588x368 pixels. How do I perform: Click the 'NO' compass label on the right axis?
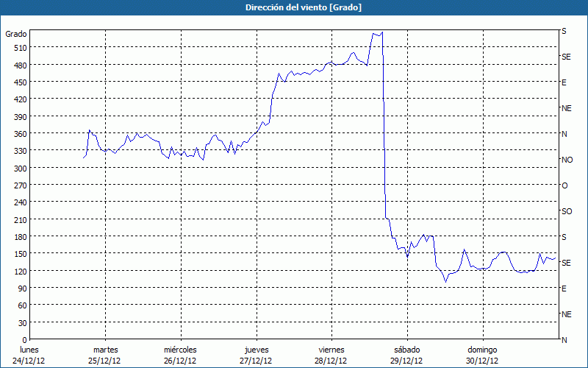click(567, 160)
